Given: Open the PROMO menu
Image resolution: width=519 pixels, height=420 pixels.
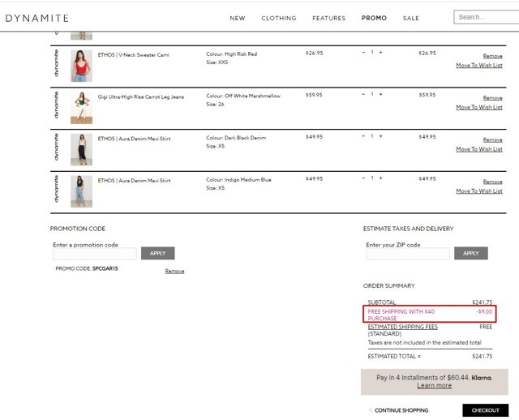Looking at the screenshot, I should coord(374,18).
